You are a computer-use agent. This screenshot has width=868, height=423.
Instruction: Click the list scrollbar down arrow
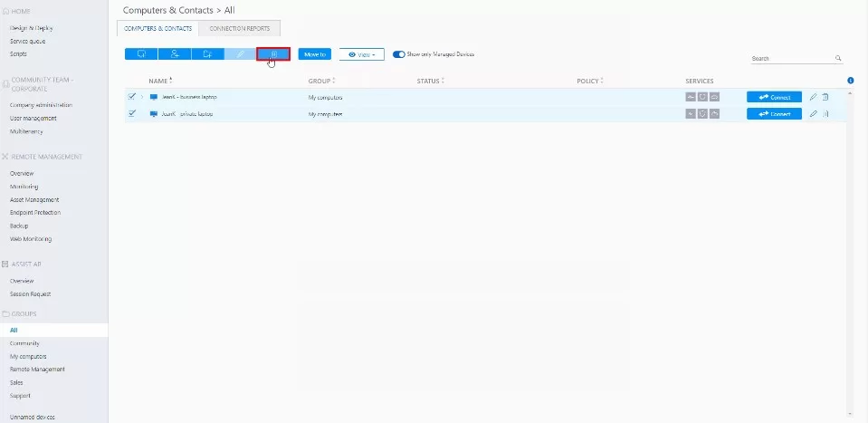pos(851,414)
